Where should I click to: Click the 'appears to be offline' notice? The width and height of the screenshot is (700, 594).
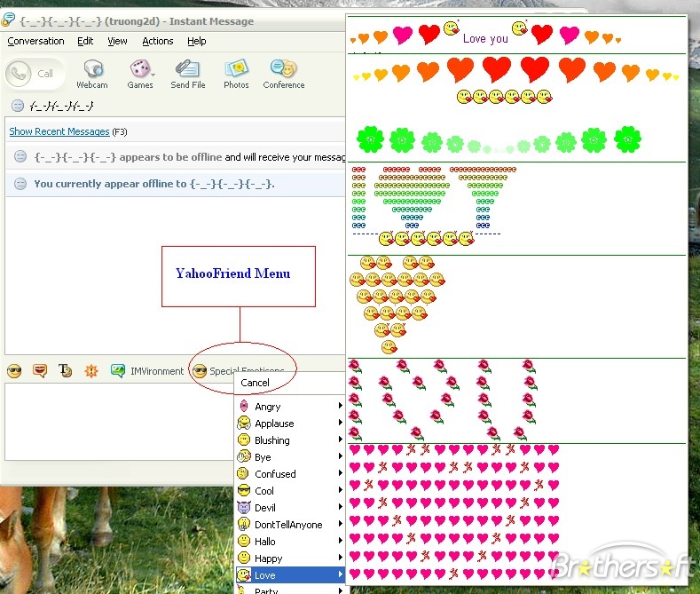tap(176, 157)
